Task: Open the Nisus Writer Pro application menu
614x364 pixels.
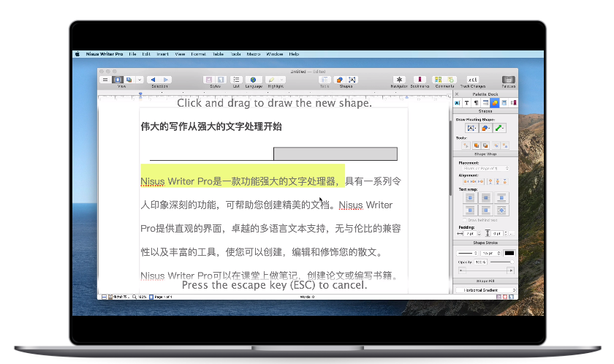Action: (x=105, y=54)
